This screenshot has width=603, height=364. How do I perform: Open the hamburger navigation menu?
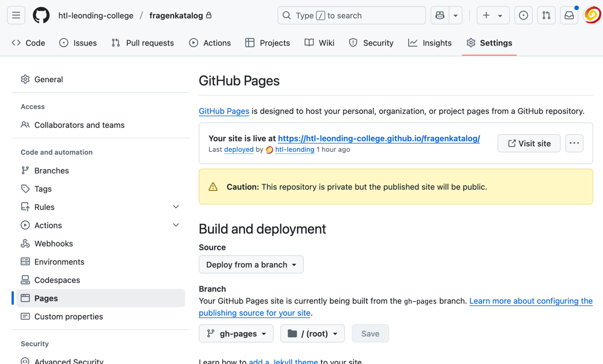16,15
